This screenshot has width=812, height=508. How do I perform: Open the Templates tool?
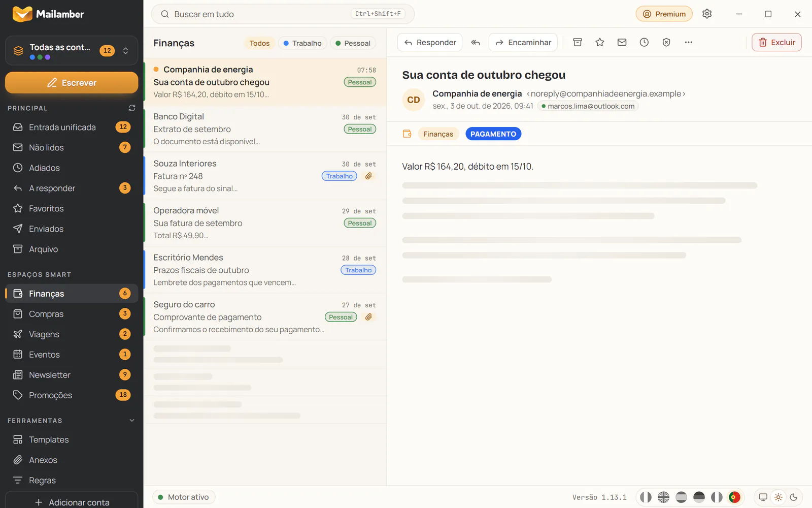pyautogui.click(x=72, y=440)
